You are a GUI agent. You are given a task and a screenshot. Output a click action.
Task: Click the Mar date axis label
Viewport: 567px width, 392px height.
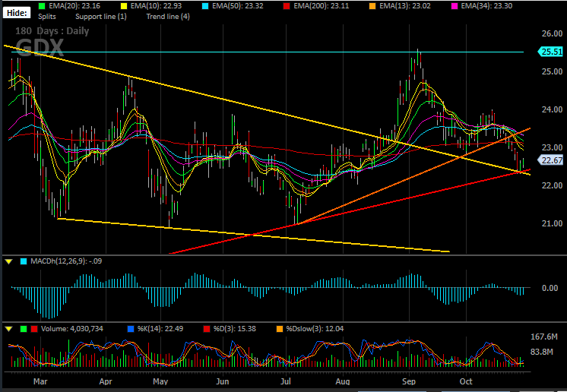click(40, 381)
